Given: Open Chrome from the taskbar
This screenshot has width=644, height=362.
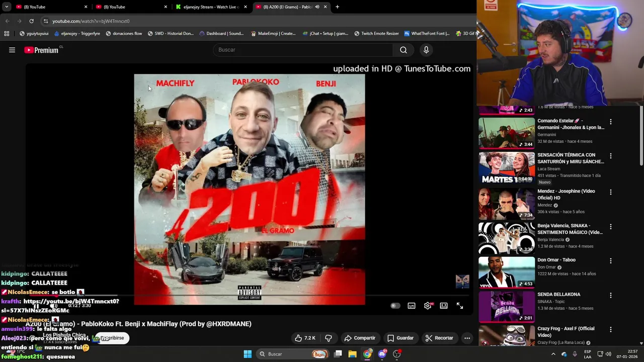Looking at the screenshot, I should click(367, 354).
